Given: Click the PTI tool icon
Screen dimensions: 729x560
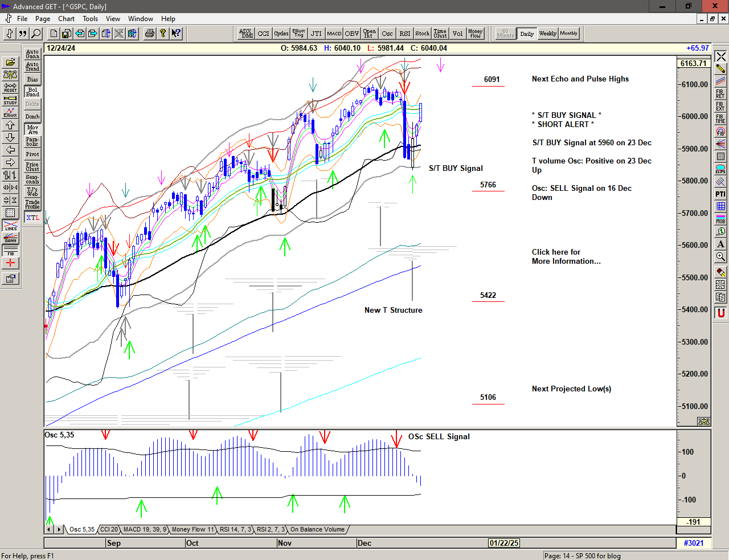Looking at the screenshot, I should pyautogui.click(x=720, y=194).
